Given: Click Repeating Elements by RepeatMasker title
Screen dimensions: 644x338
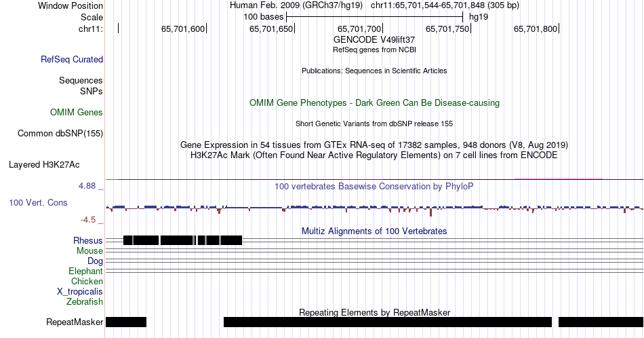Looking at the screenshot, I should tap(374, 312).
